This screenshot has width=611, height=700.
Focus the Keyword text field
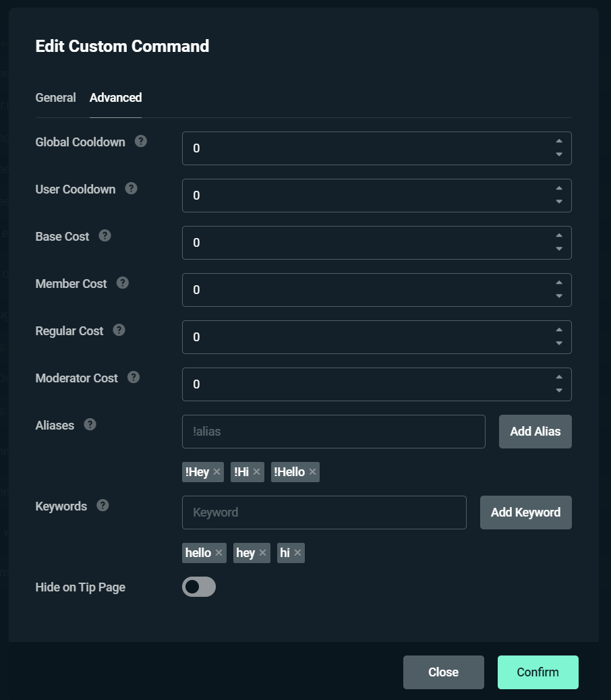[324, 513]
